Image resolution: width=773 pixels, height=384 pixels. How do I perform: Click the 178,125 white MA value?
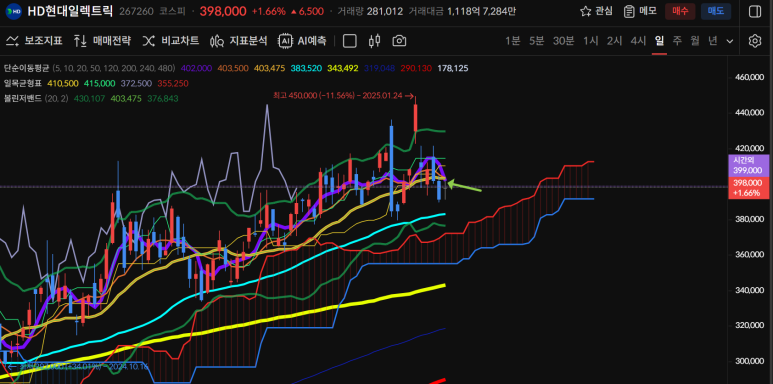(453, 68)
